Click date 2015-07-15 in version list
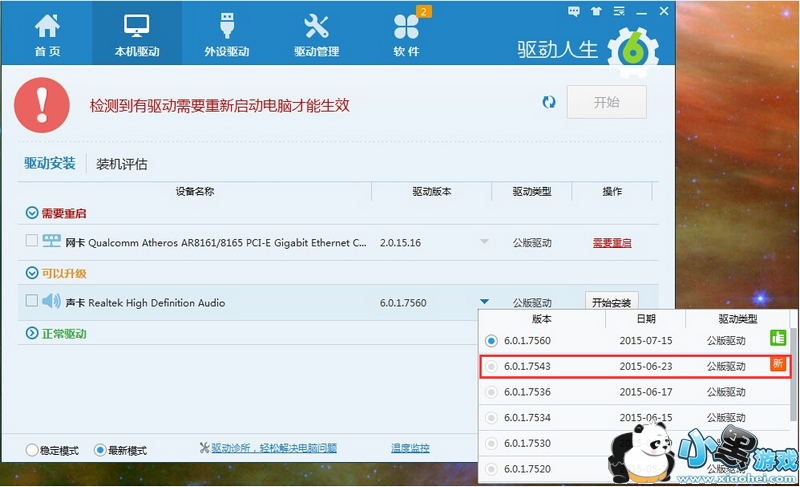The image size is (800, 487). [x=646, y=341]
